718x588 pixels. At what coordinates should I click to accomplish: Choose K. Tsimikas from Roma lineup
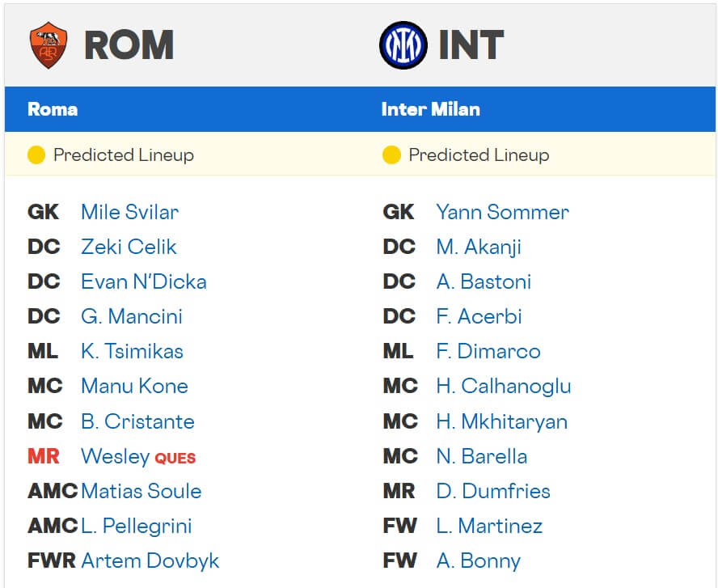(132, 351)
